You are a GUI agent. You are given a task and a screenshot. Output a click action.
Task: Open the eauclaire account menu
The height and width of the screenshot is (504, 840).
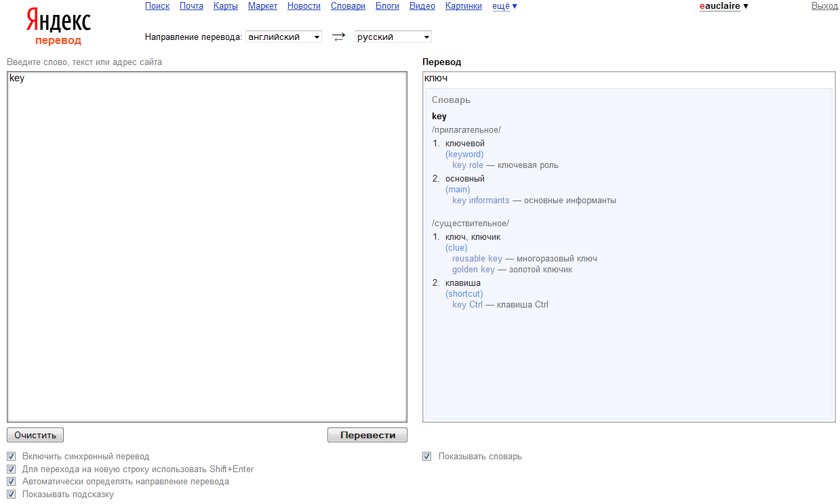click(723, 6)
